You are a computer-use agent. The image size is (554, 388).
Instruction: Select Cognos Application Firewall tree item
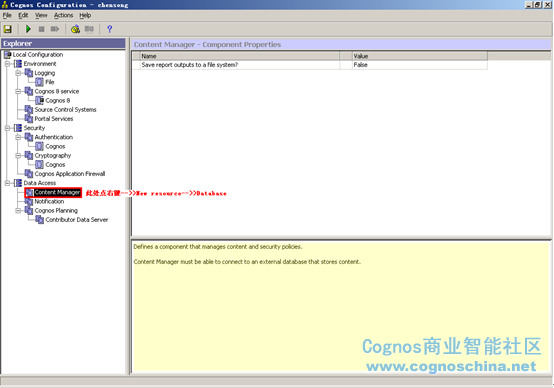click(70, 174)
